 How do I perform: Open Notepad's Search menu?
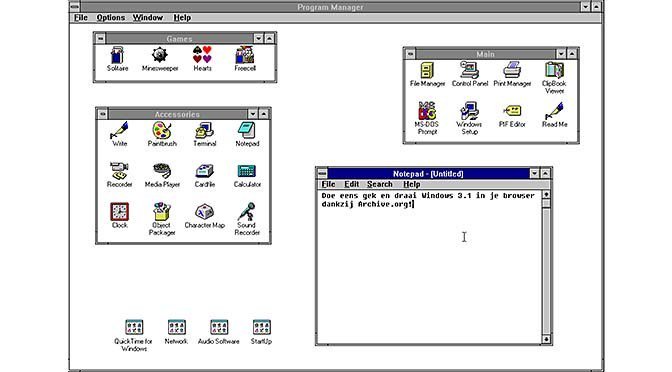380,184
